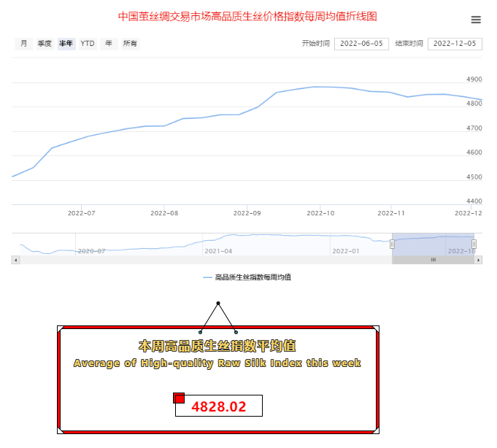Viewport: 497px width, 448px height.
Task: Switch range to YTD
Action: pyautogui.click(x=88, y=44)
